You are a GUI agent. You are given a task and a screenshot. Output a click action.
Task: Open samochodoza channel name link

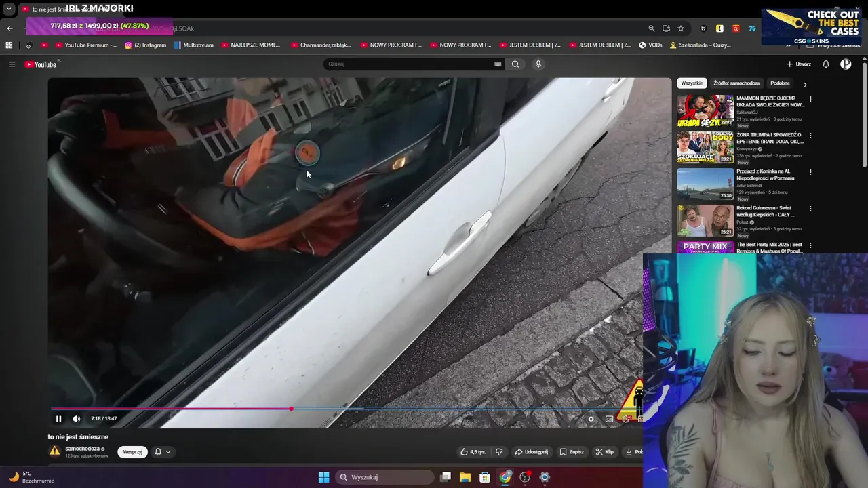click(x=82, y=449)
